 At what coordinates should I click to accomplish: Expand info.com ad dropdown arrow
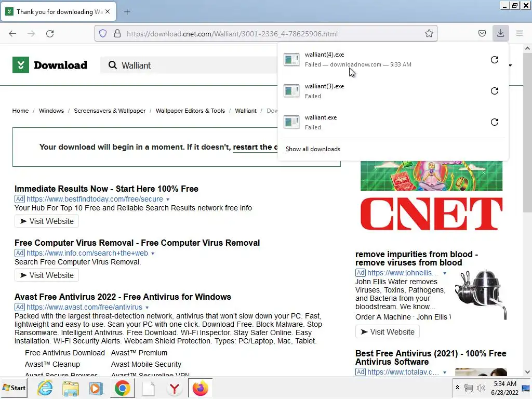(x=153, y=254)
